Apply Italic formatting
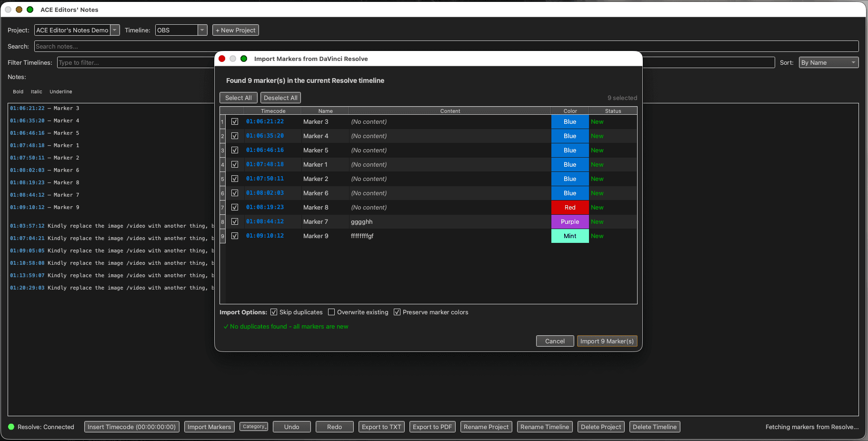Viewport: 868px width, 441px height. [x=37, y=91]
